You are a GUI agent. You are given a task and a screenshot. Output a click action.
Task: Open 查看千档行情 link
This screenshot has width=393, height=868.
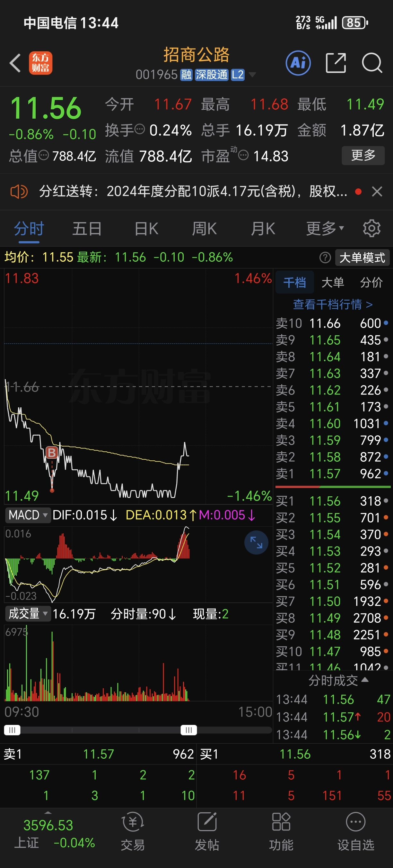pos(333,305)
